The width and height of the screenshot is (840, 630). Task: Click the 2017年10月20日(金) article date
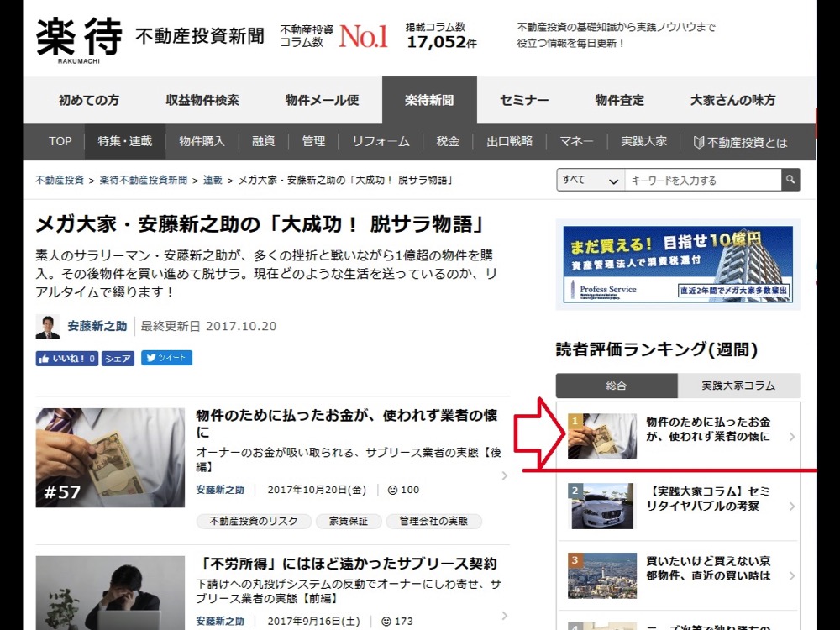point(317,490)
